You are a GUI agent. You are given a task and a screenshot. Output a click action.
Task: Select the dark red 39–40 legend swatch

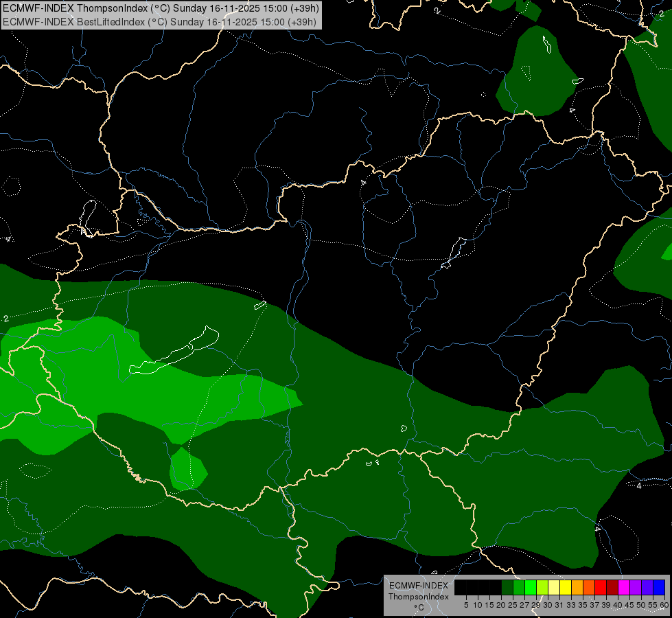pyautogui.click(x=612, y=587)
